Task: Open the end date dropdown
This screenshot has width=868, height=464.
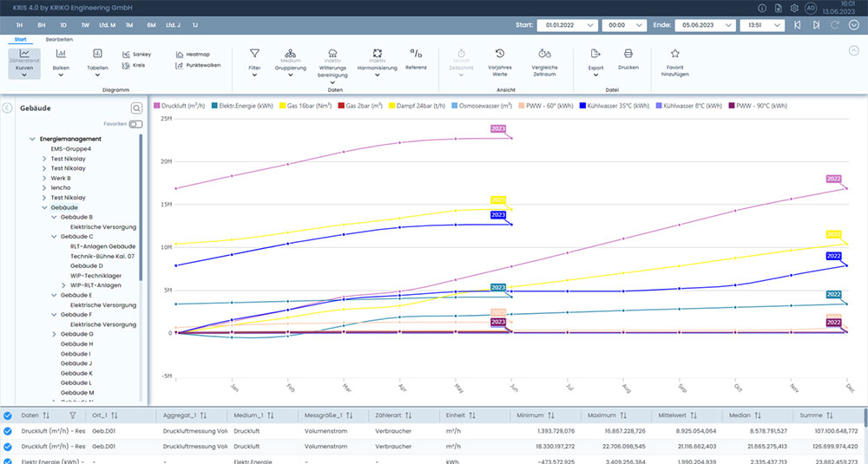Action: [728, 25]
